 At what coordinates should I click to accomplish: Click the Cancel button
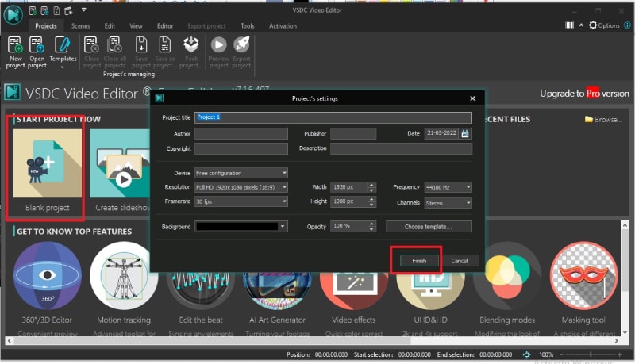click(x=460, y=261)
